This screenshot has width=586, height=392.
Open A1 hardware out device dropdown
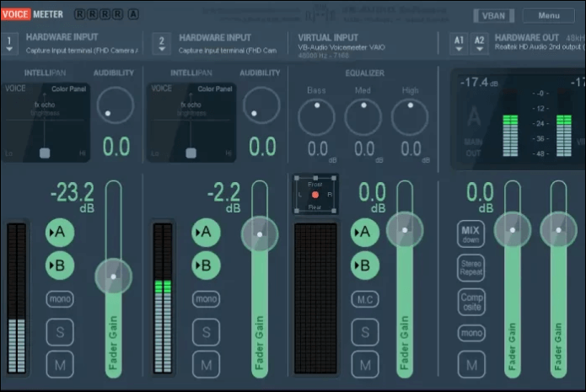click(x=459, y=44)
